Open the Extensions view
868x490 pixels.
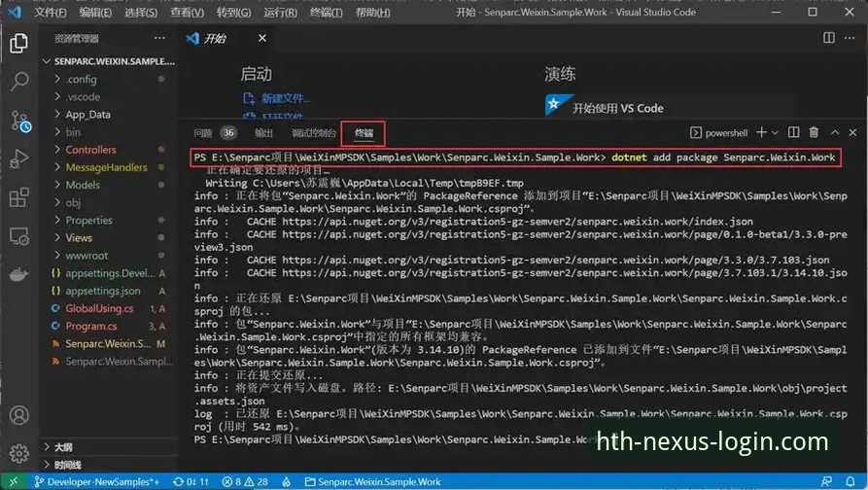(18, 197)
